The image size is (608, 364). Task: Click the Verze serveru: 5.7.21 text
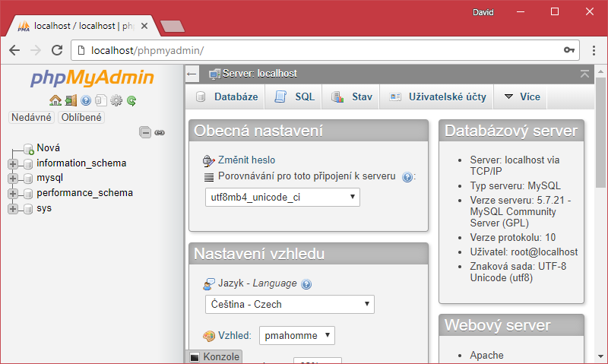521,212
